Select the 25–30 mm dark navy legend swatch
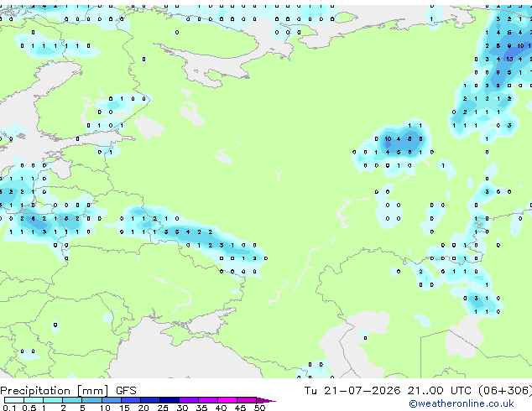532x411 pixels. coord(170,400)
